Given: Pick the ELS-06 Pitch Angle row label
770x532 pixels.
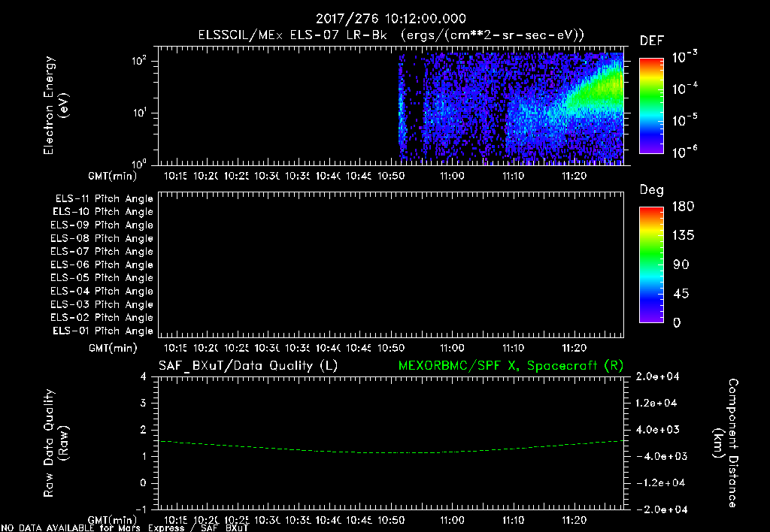Looking at the screenshot, I should (x=102, y=265).
